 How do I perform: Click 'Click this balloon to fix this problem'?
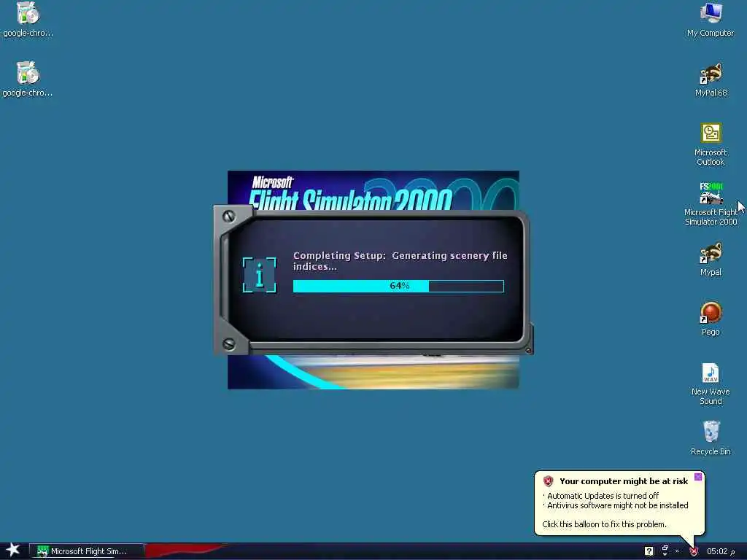coord(604,524)
